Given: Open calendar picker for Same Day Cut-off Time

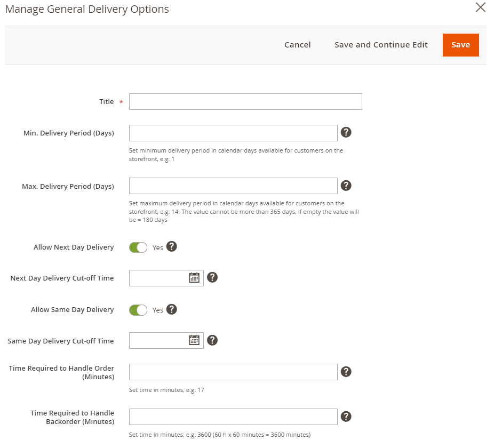Looking at the screenshot, I should tap(194, 340).
